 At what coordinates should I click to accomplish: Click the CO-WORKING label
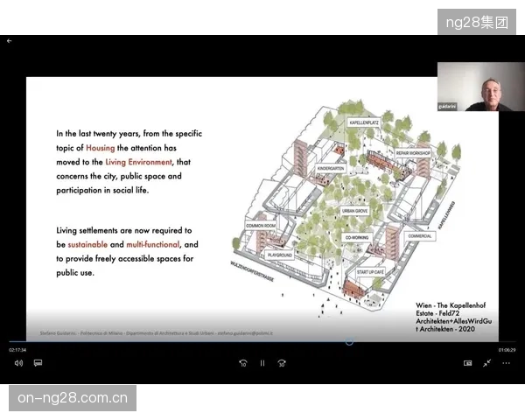[x=357, y=237]
